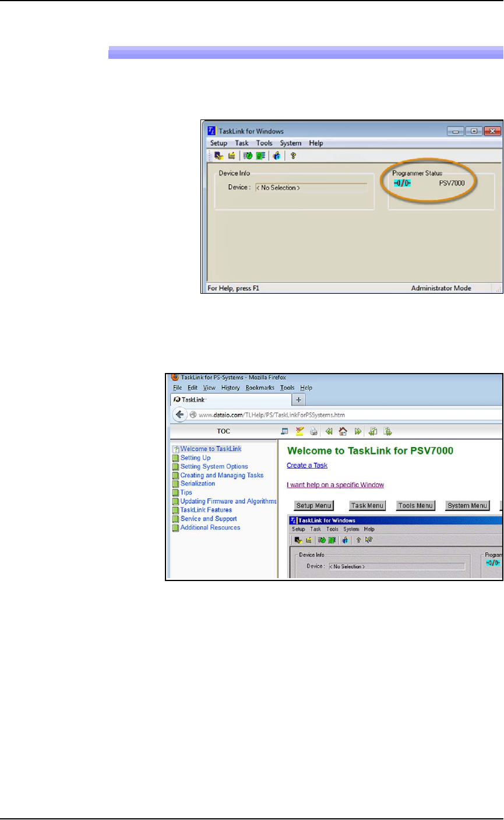Click the green round toolbar icon in TaskLink
The width and height of the screenshot is (504, 820).
coord(248,156)
